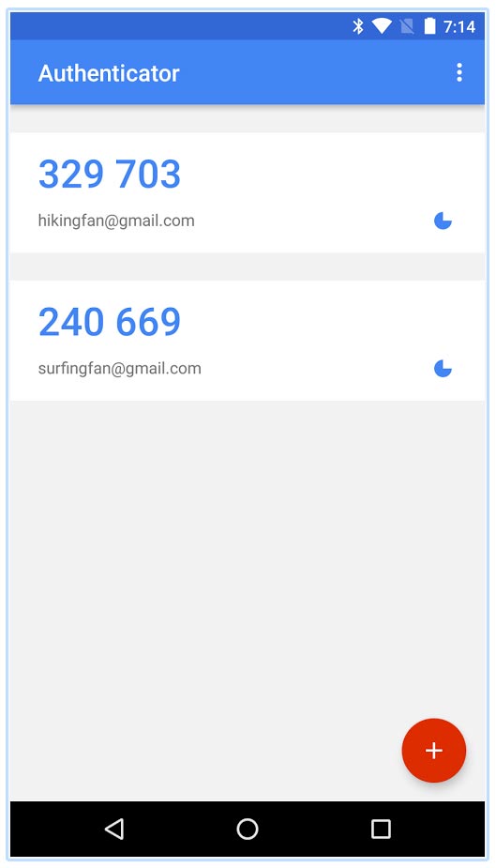Click the Authenticator app title
The image size is (496, 868).
(x=109, y=73)
